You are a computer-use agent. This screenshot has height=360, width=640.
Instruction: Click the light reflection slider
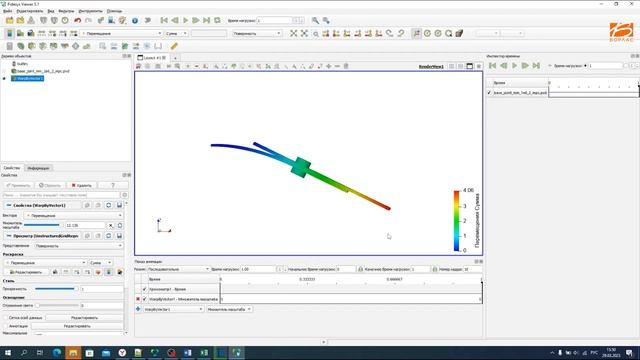pos(56,305)
